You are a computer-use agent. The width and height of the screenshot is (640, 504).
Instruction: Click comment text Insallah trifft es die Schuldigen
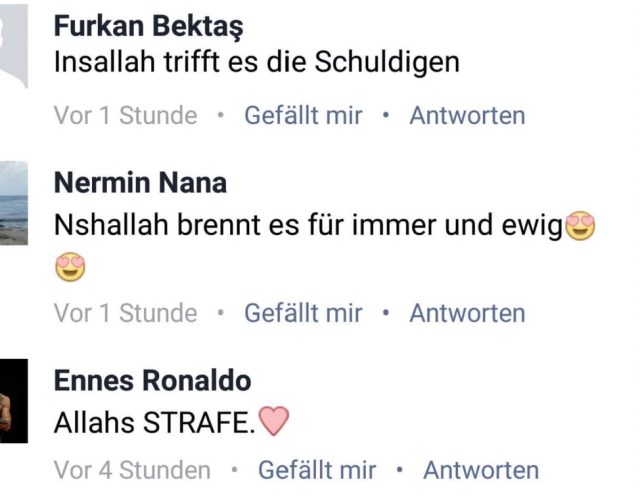[257, 62]
